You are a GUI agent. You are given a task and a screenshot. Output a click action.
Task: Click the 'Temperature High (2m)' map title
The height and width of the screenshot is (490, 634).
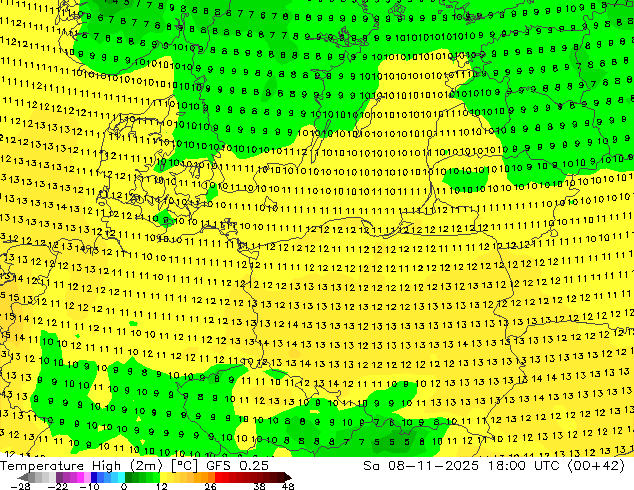pyautogui.click(x=81, y=466)
